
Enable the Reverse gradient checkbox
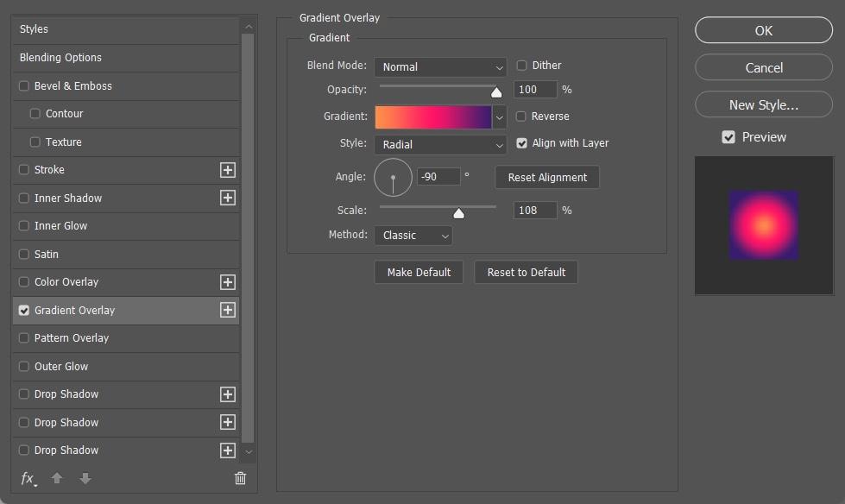(x=520, y=117)
